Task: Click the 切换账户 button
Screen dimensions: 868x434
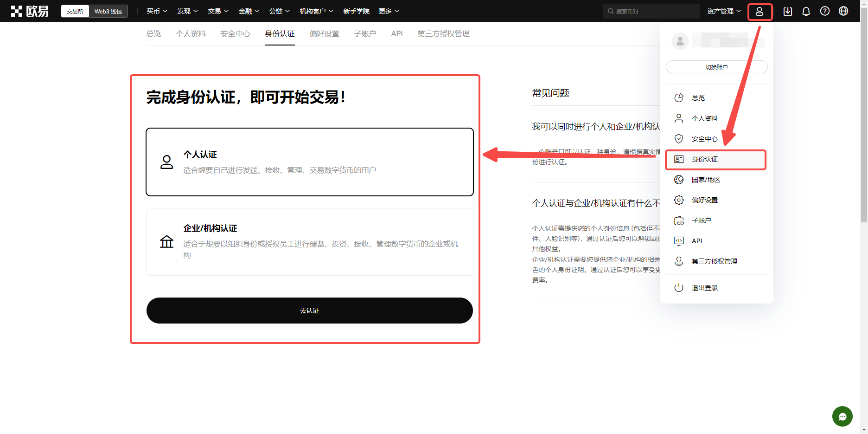Action: [717, 67]
